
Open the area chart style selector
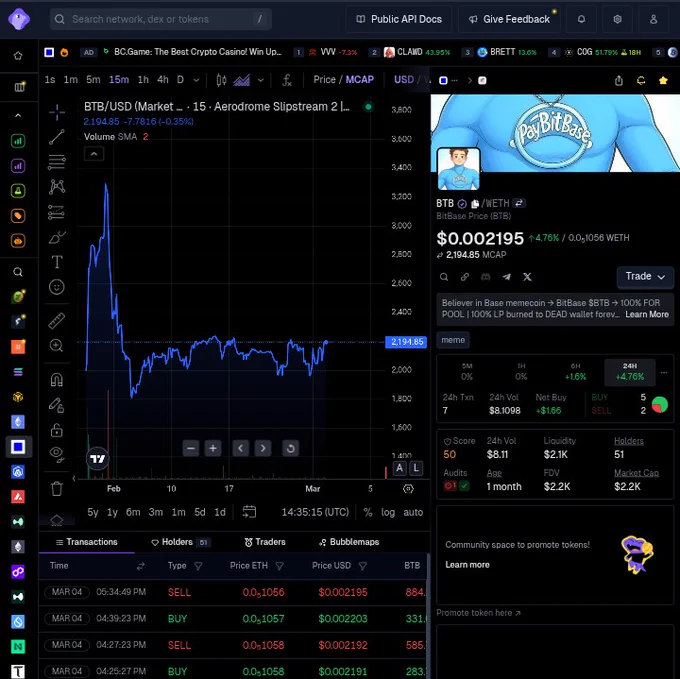point(242,80)
